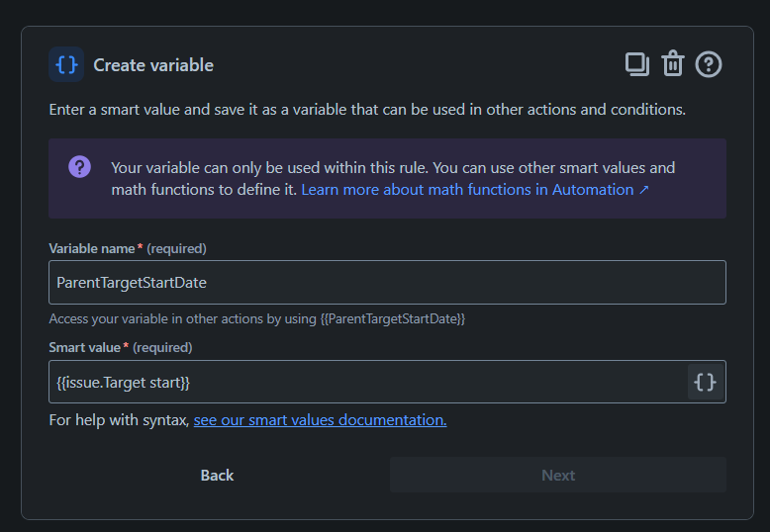Click the Smart value required label
This screenshot has width=770, height=532.
121,347
